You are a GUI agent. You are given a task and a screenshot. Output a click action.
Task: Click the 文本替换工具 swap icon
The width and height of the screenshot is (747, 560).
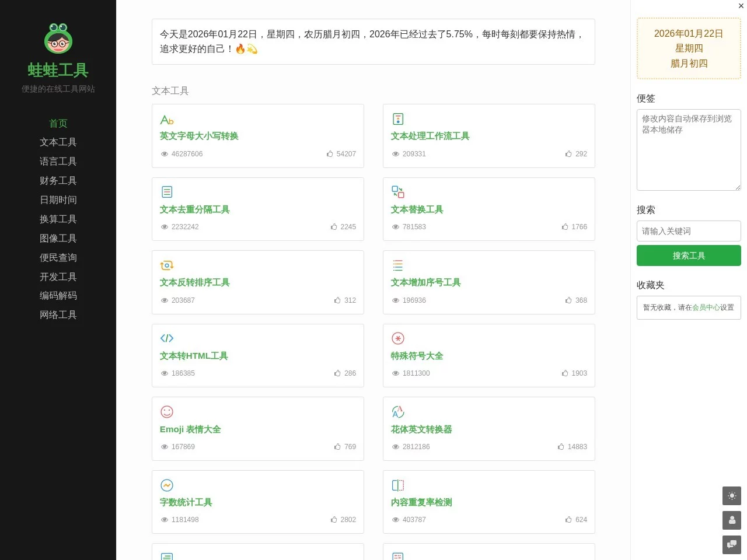(397, 191)
